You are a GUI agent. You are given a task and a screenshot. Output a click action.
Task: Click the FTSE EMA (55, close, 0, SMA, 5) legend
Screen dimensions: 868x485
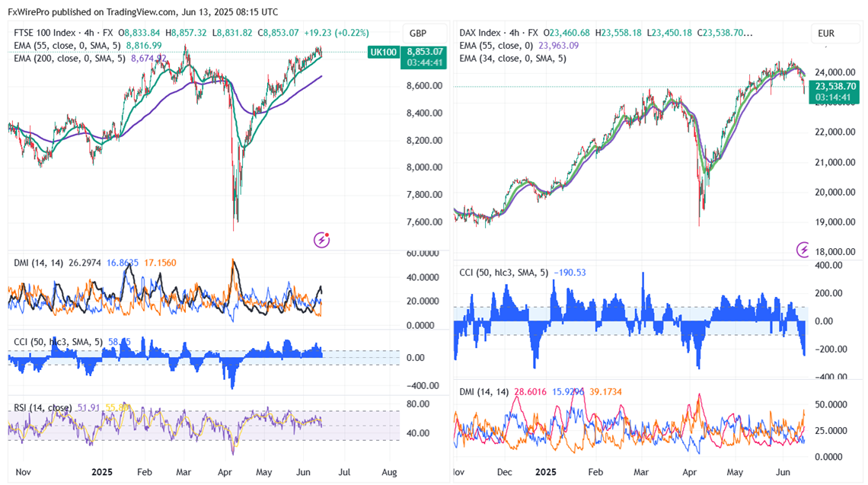click(69, 46)
